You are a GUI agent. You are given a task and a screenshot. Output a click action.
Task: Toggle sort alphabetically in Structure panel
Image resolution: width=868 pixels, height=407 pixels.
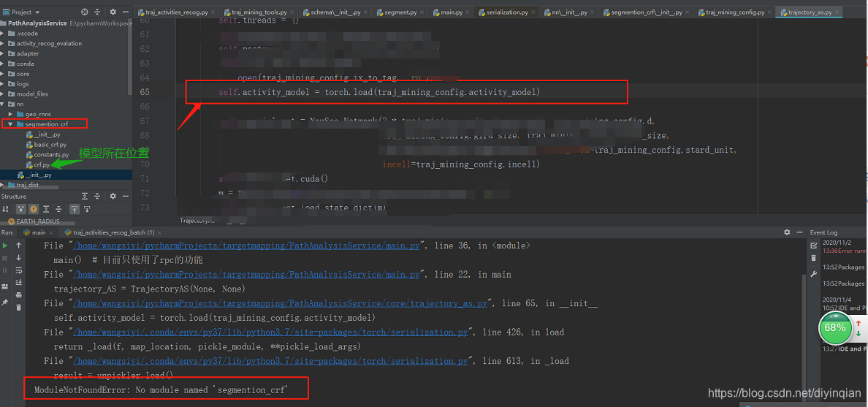pos(6,209)
